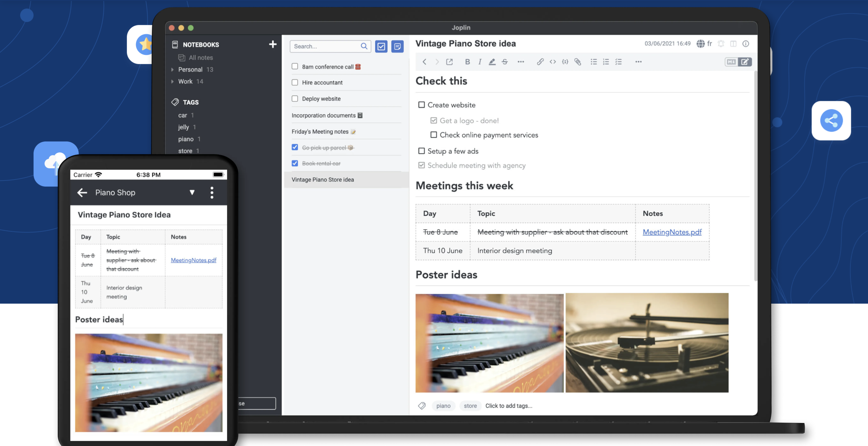Open the MeetingNotes.pdf link in table
868x446 pixels.
pos(672,232)
